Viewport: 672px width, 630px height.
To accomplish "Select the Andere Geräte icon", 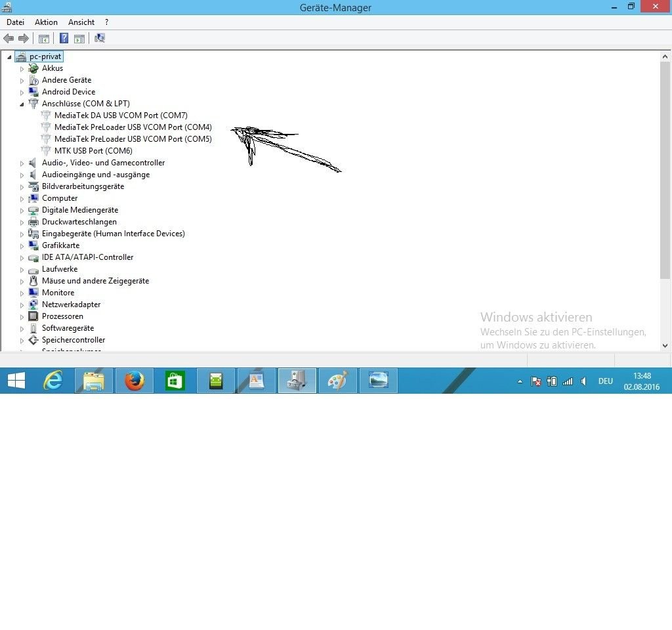I will pyautogui.click(x=33, y=80).
